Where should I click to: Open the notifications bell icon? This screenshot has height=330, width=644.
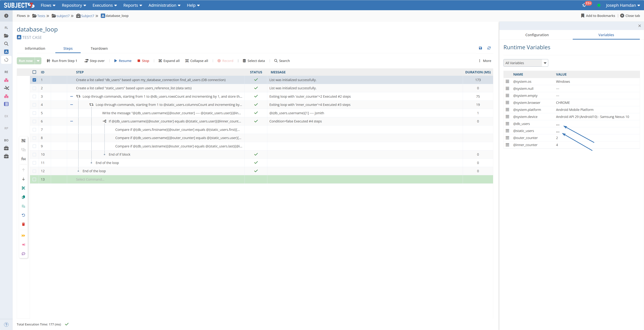(x=584, y=5)
